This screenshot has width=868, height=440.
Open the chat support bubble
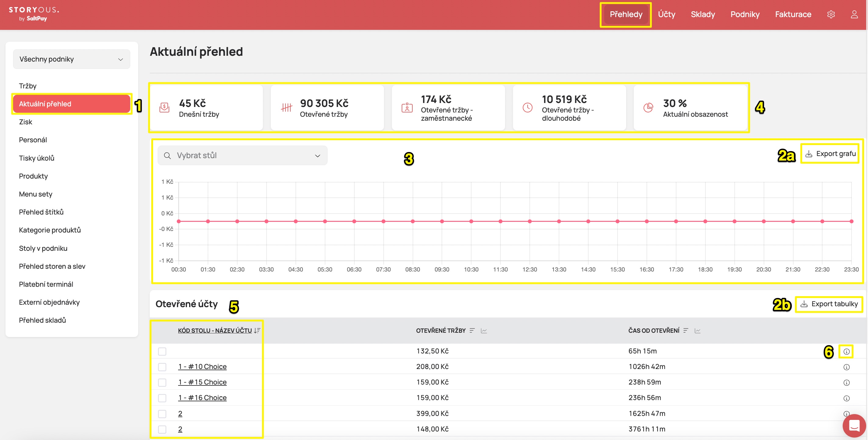(854, 426)
